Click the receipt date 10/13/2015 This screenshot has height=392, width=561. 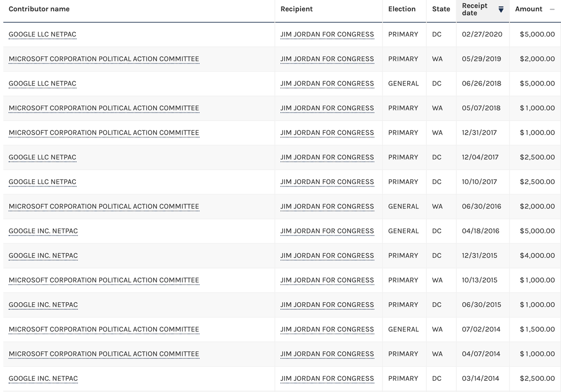coord(479,280)
